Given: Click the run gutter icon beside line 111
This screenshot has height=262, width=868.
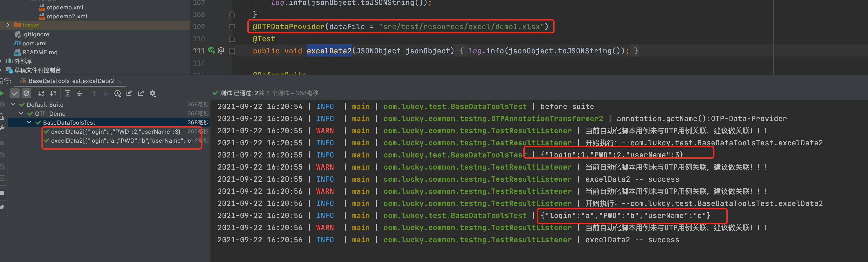Looking at the screenshot, I should click(211, 50).
